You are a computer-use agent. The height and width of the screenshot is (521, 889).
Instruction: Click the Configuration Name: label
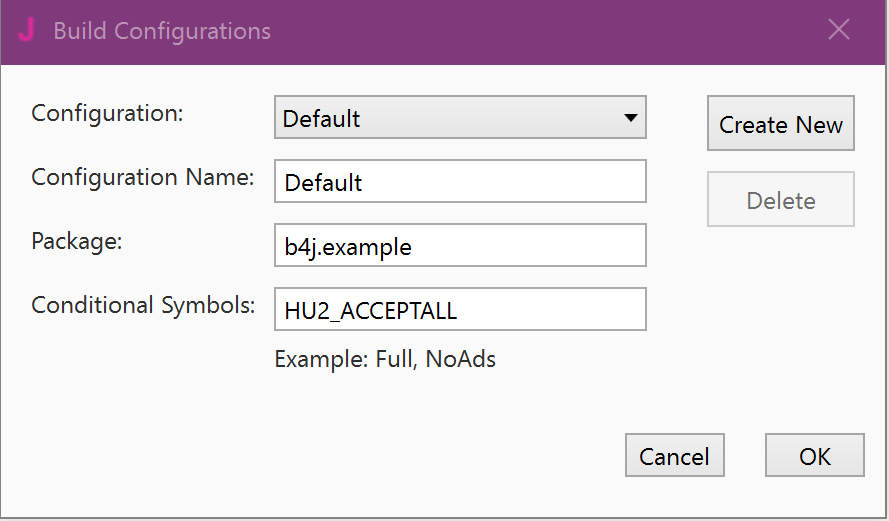point(142,177)
